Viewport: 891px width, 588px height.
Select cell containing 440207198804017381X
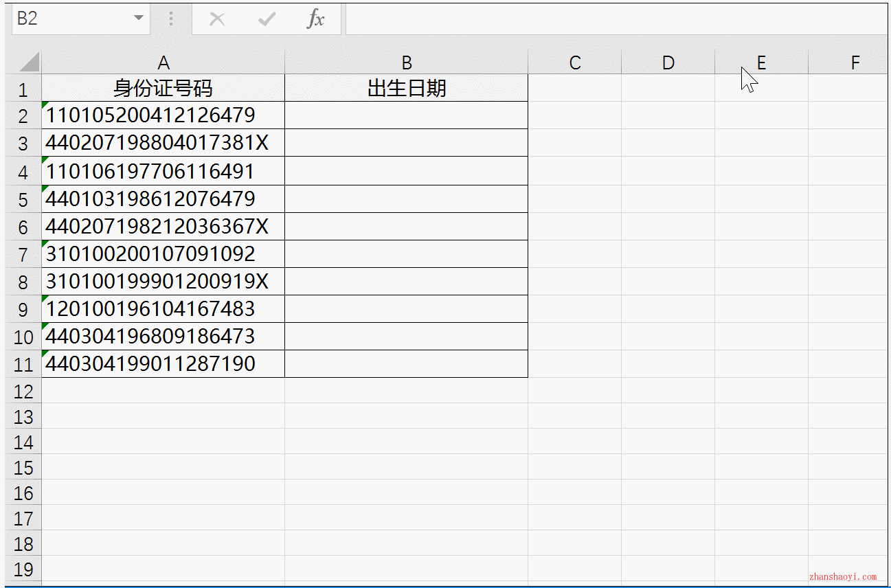point(163,143)
